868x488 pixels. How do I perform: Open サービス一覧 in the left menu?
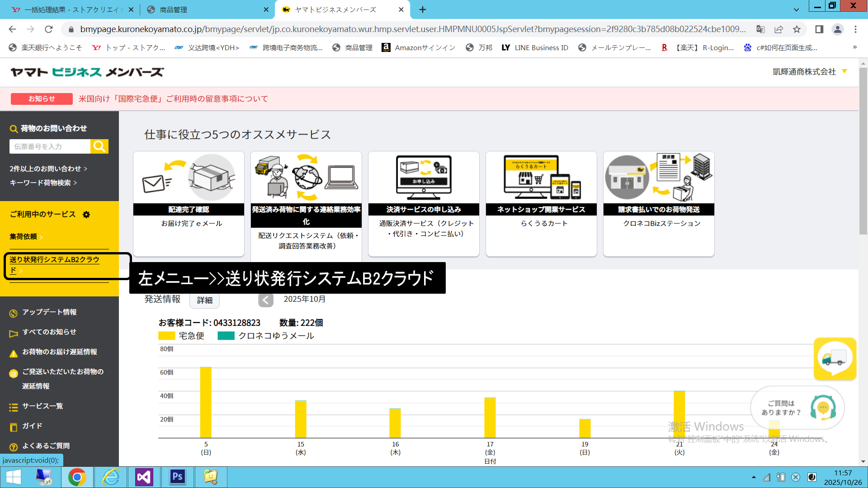click(42, 406)
